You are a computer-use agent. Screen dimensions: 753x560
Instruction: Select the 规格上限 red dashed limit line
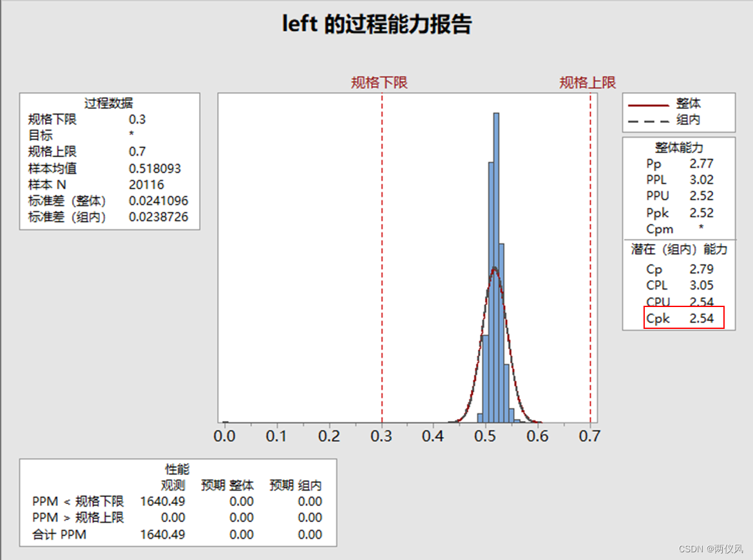click(590, 257)
